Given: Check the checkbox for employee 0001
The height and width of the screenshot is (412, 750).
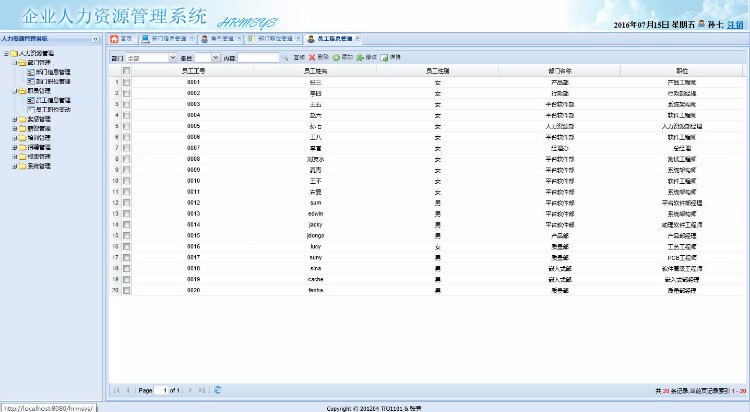Looking at the screenshot, I should [127, 82].
